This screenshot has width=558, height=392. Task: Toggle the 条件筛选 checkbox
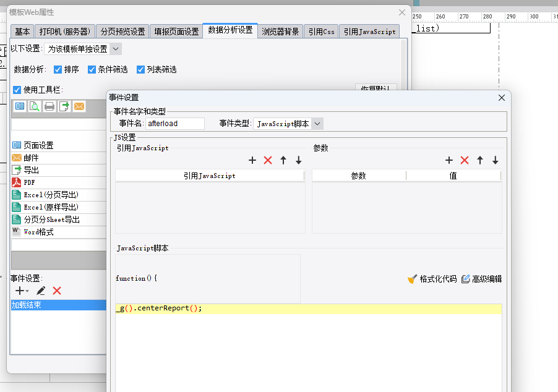(92, 70)
